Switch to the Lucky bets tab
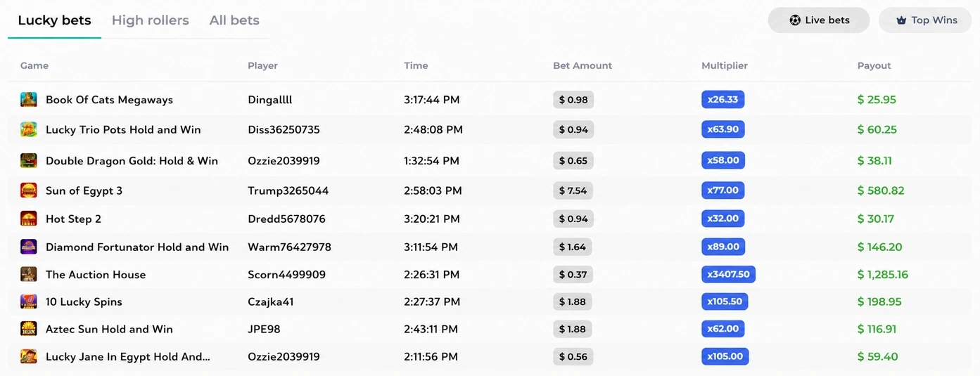 [x=55, y=20]
